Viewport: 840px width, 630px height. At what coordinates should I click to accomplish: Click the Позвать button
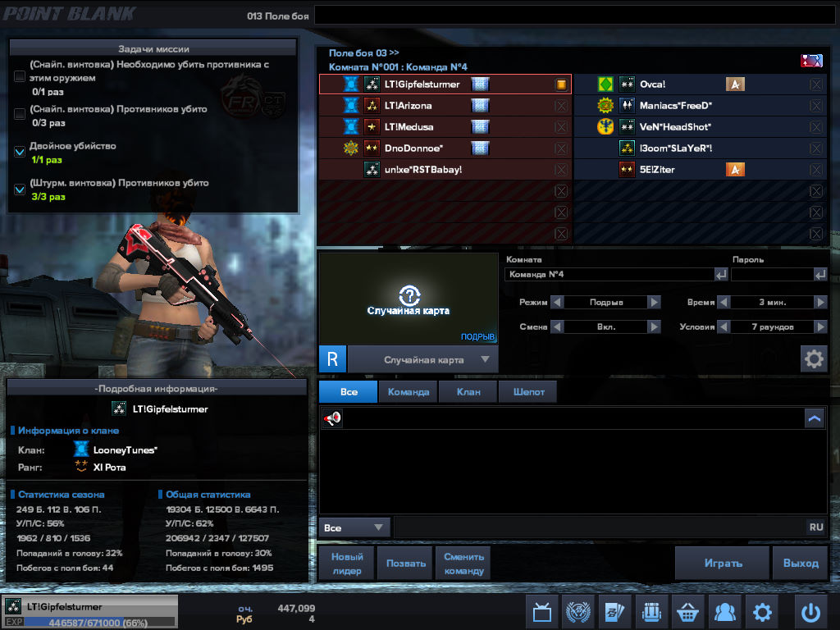(x=405, y=563)
